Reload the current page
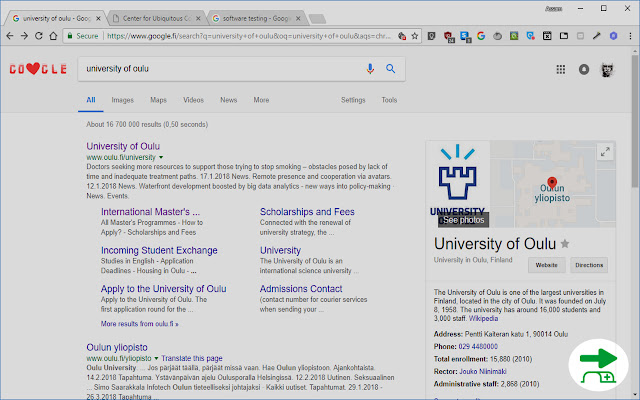This screenshot has height=400, width=640. pos(39,36)
